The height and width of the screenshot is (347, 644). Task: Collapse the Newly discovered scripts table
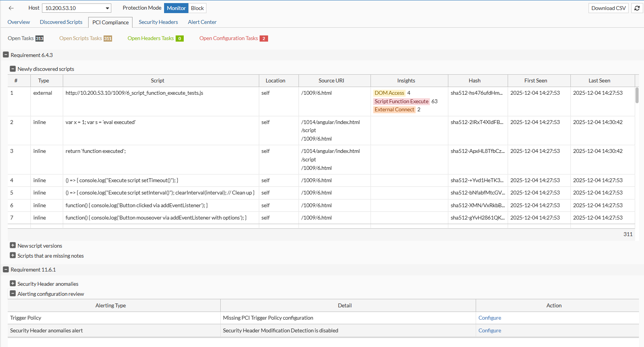pos(13,69)
